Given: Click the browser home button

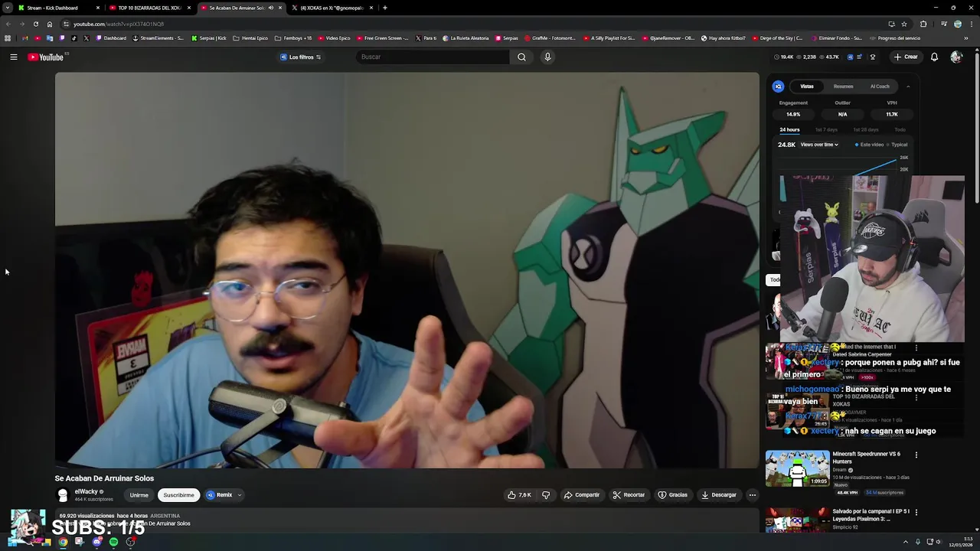Looking at the screenshot, I should 50,24.
